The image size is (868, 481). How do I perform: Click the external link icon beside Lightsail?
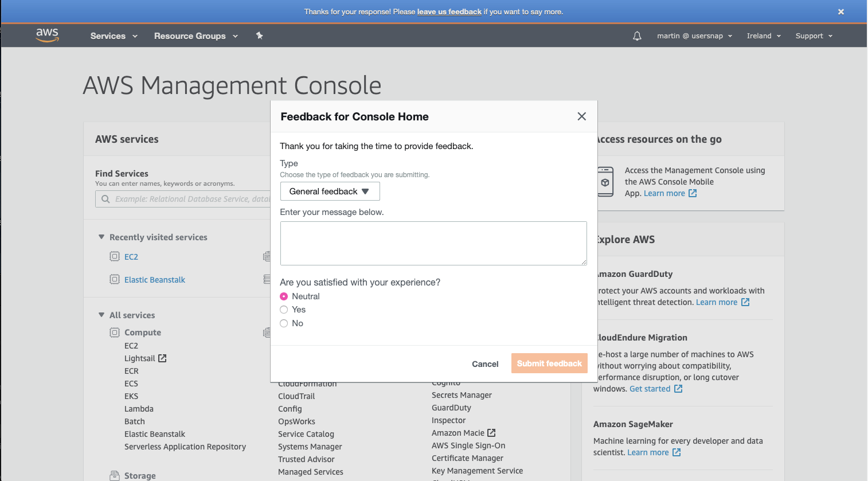click(x=162, y=358)
